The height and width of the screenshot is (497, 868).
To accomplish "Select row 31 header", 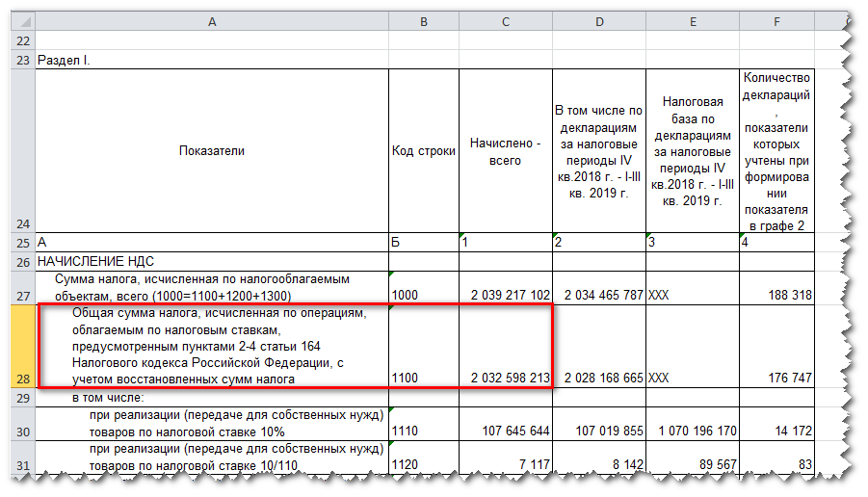I will click(23, 458).
